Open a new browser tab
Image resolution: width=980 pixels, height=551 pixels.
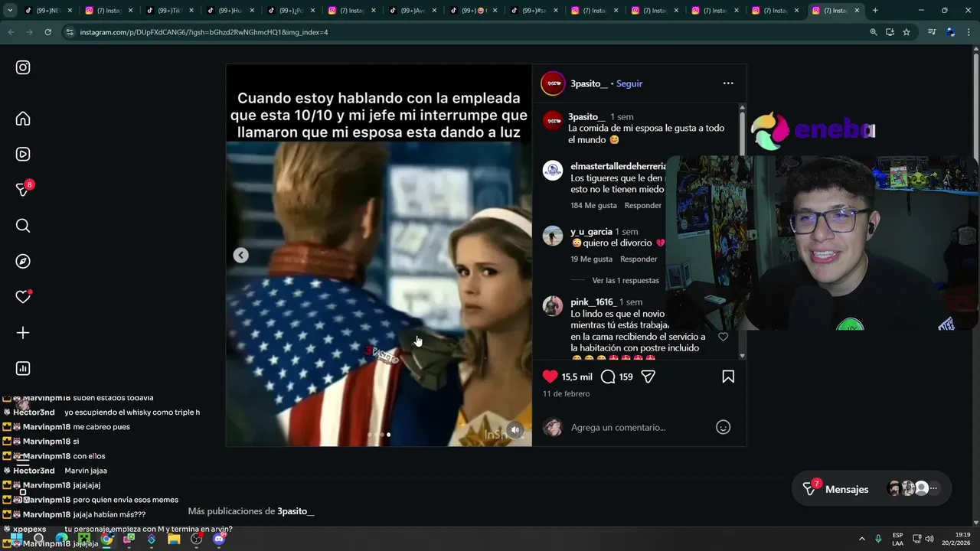point(875,11)
